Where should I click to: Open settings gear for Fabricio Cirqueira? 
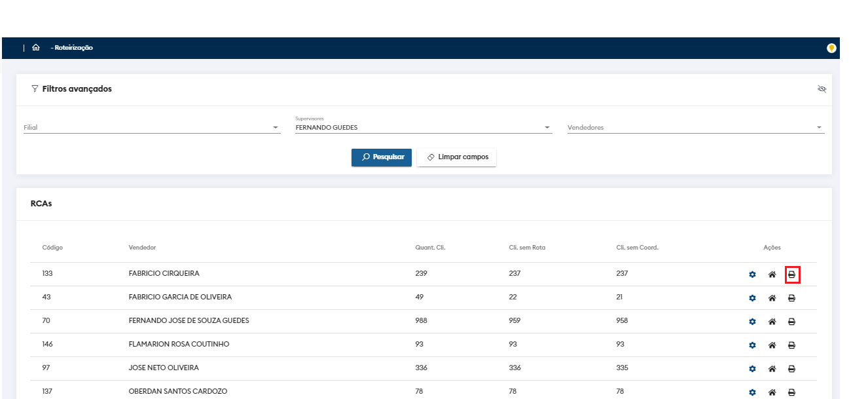click(752, 275)
